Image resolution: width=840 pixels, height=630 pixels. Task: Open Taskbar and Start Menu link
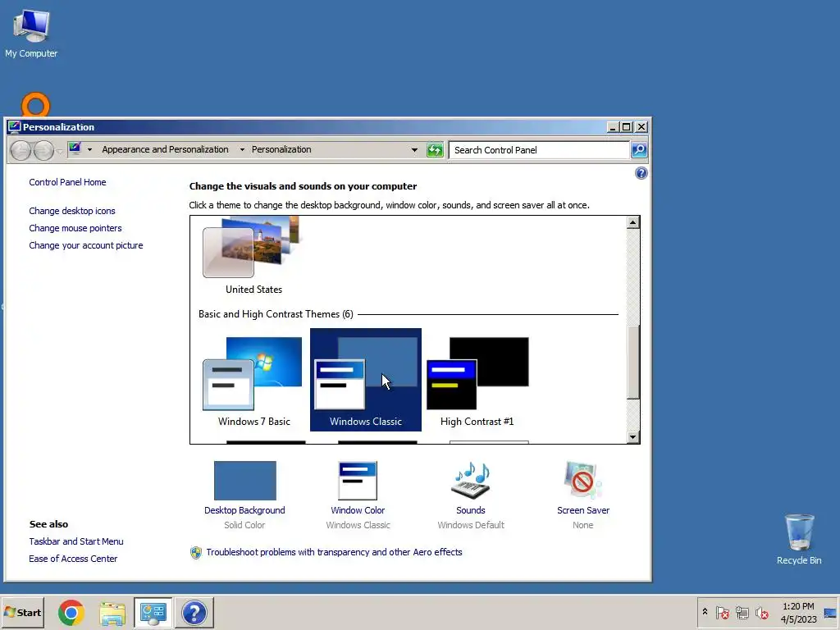pyautogui.click(x=76, y=541)
